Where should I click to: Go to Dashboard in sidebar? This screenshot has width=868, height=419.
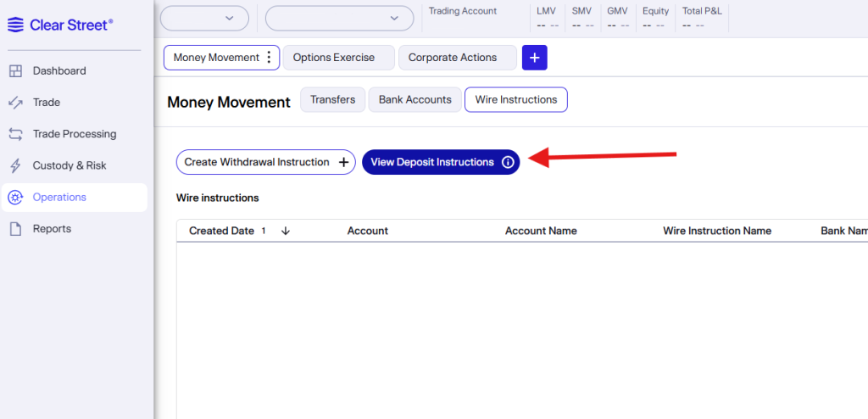pos(59,71)
